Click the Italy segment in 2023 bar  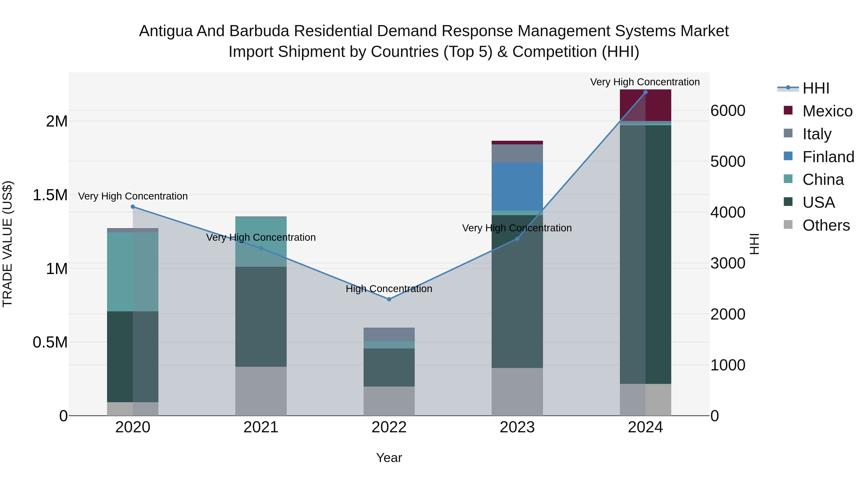(x=517, y=154)
